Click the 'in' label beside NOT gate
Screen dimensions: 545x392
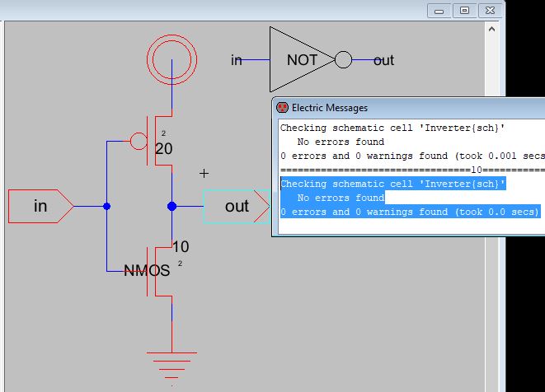point(237,60)
